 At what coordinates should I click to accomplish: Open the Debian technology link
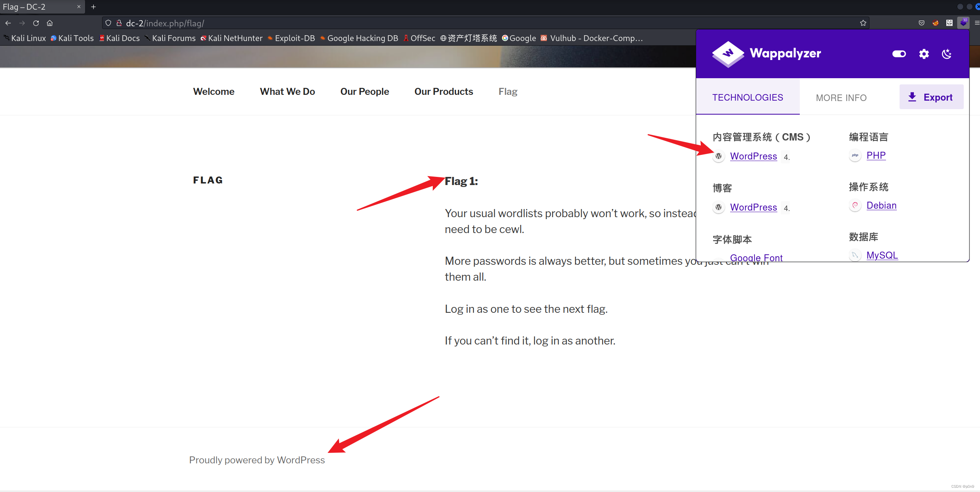[881, 206]
